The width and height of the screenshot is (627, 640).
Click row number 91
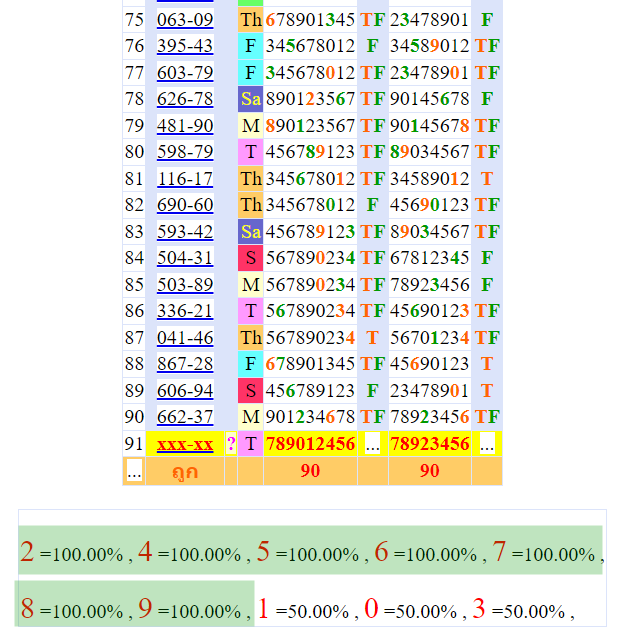coord(134,444)
